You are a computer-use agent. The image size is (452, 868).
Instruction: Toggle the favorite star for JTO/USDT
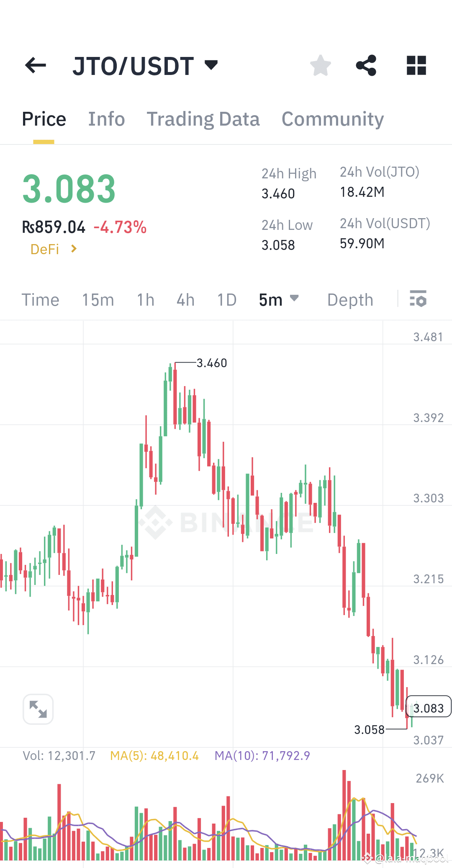pyautogui.click(x=320, y=65)
